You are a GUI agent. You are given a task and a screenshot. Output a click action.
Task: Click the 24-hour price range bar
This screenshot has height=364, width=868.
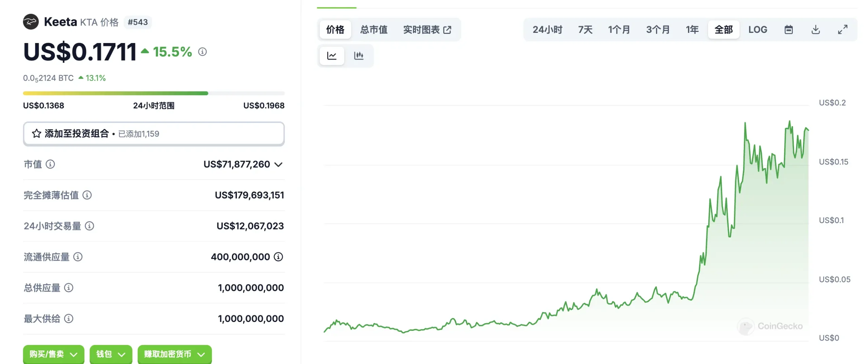(154, 93)
